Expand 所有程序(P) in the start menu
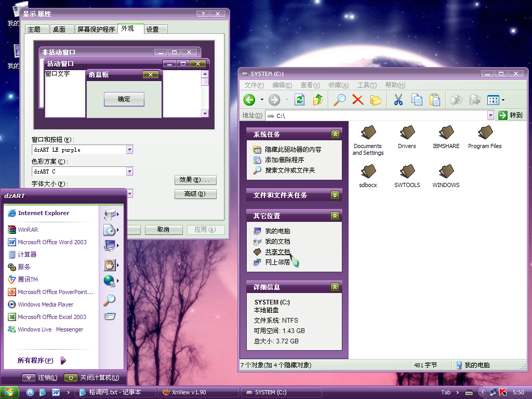The image size is (532, 399). 42,361
